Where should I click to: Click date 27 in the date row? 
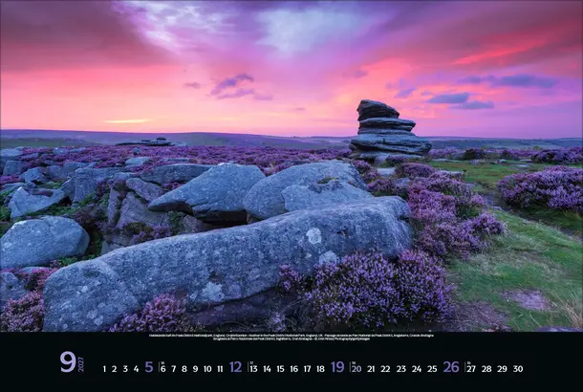point(470,368)
